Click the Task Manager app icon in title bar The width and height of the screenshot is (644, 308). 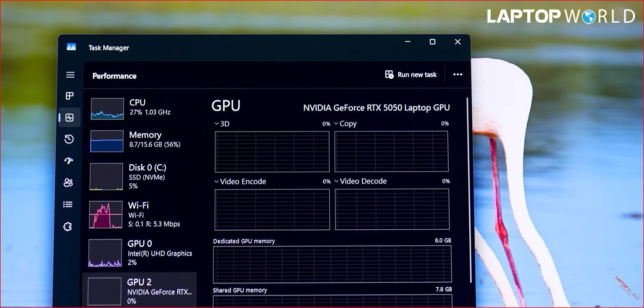coord(71,47)
